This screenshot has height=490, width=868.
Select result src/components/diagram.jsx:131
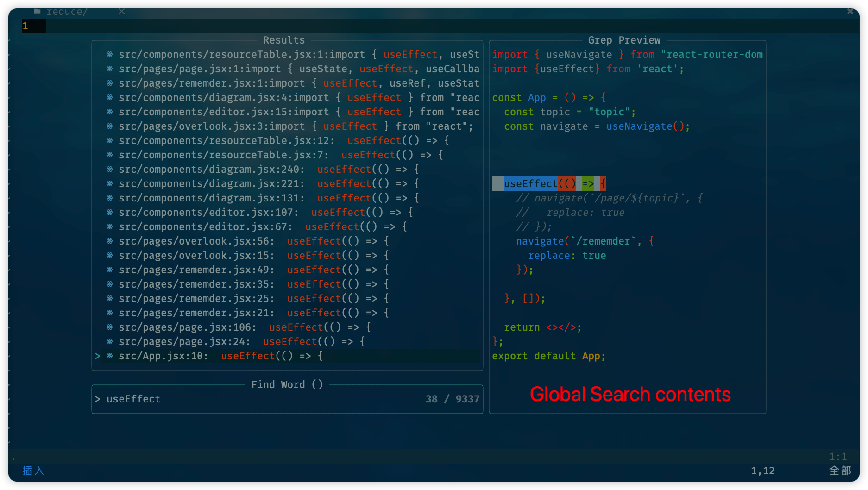tap(287, 198)
